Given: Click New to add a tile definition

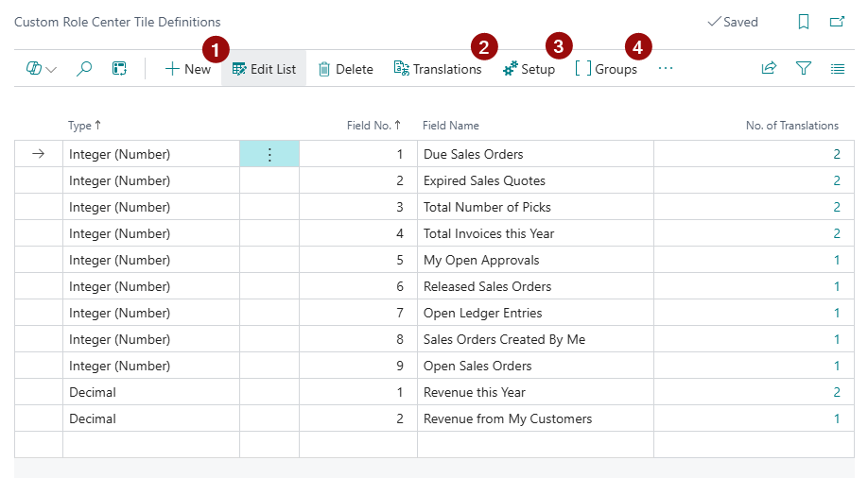Looking at the screenshot, I should [187, 69].
